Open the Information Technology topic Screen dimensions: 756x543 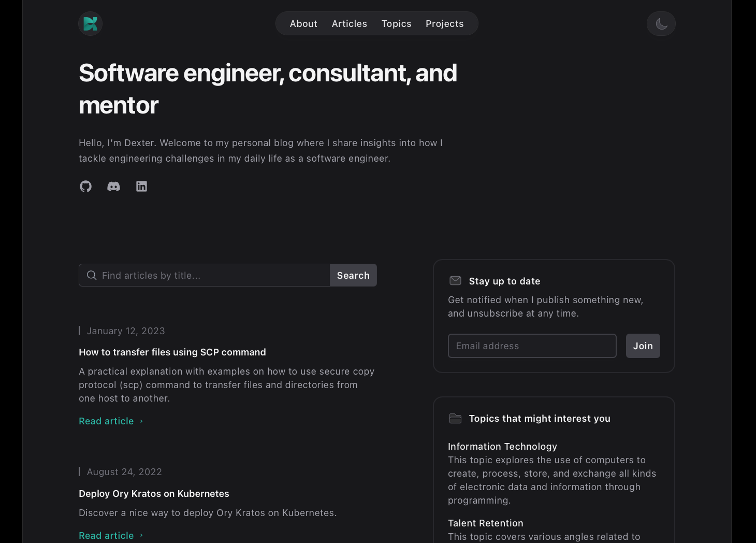tap(502, 447)
